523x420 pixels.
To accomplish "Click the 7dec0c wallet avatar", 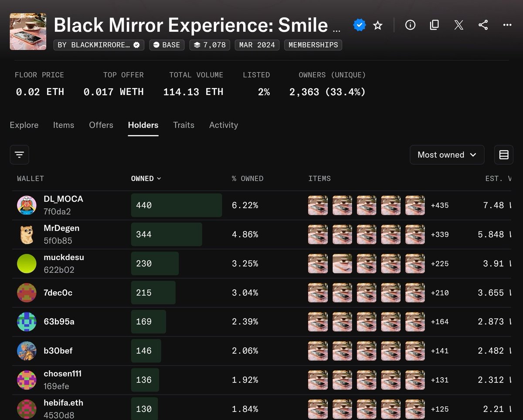I will pyautogui.click(x=27, y=293).
